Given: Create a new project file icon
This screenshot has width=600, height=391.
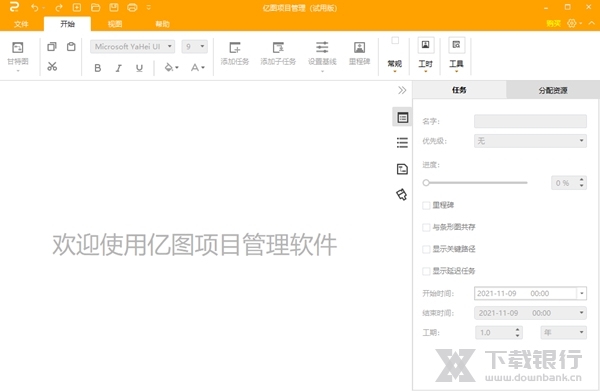Looking at the screenshot, I should [77, 7].
